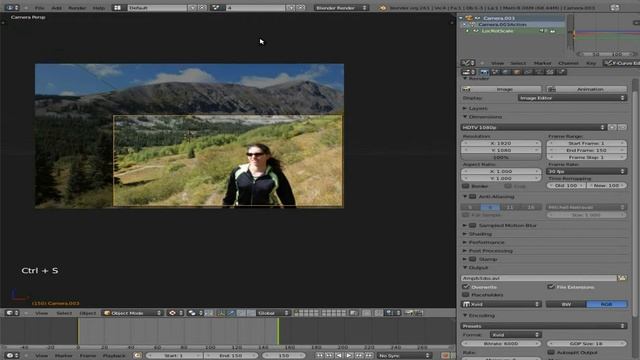Viewport: 640px width, 360px height.
Task: Click the Aspect Ratio X 1.000 field
Action: pyautogui.click(x=501, y=171)
